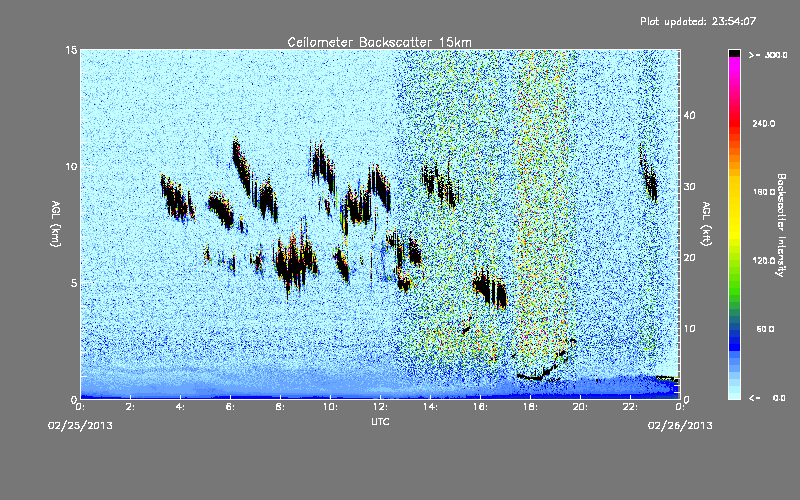Image resolution: width=800 pixels, height=500 pixels.
Task: Pick the black top segment of colorbar
Action: pyautogui.click(x=734, y=53)
